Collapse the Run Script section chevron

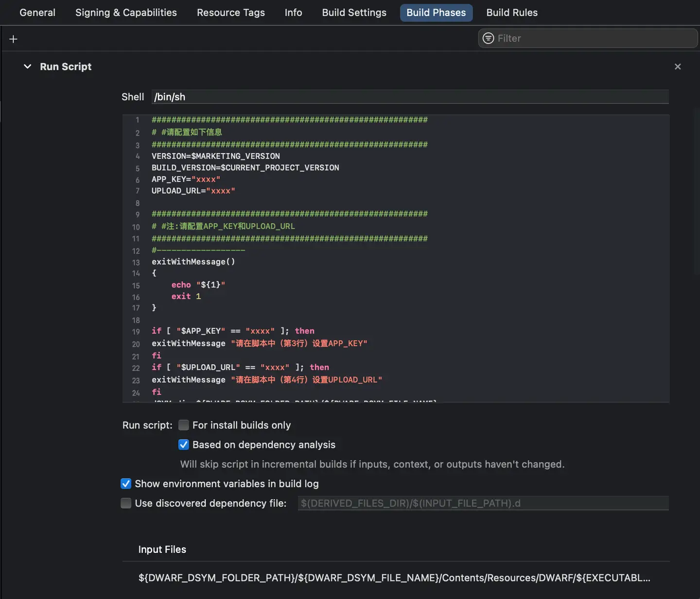[x=28, y=67]
